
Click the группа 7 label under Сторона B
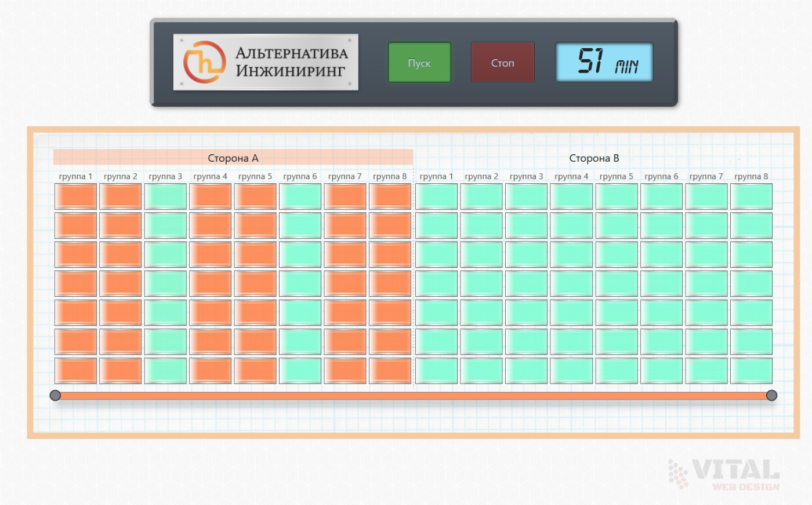click(706, 176)
